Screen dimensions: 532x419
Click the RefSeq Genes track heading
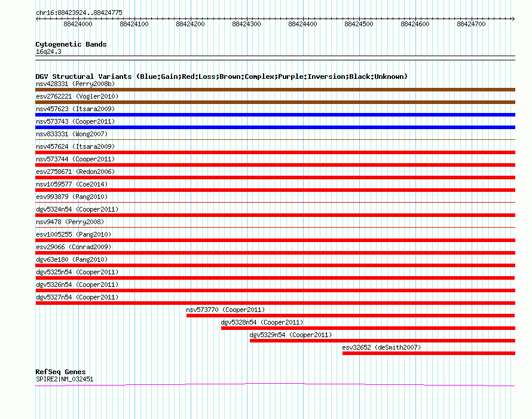(60, 372)
